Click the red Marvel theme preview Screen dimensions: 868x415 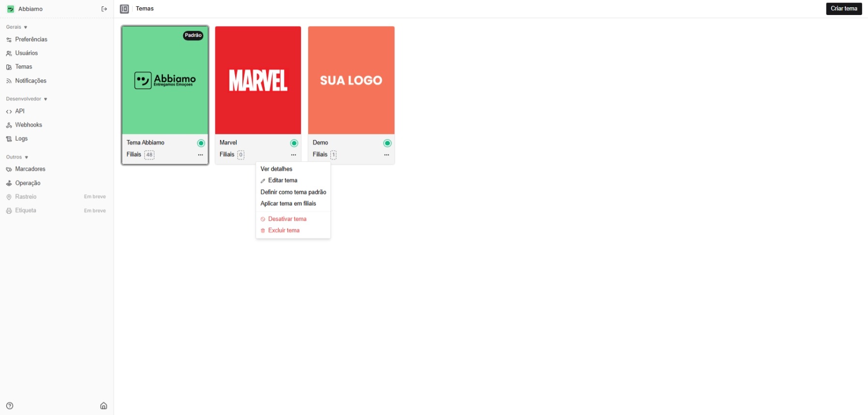pyautogui.click(x=258, y=80)
